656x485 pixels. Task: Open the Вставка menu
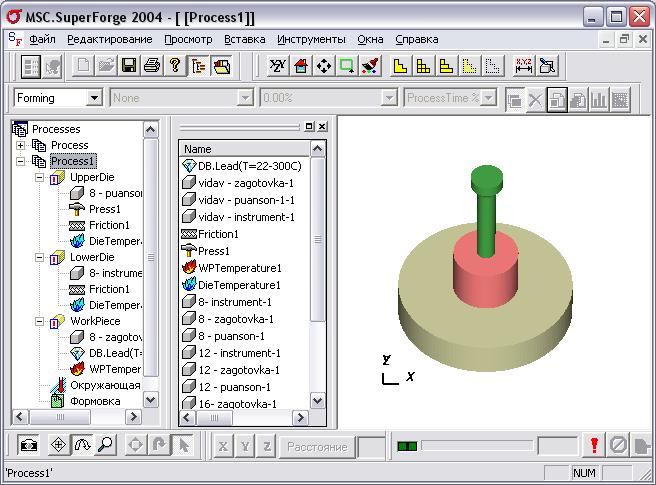click(245, 39)
